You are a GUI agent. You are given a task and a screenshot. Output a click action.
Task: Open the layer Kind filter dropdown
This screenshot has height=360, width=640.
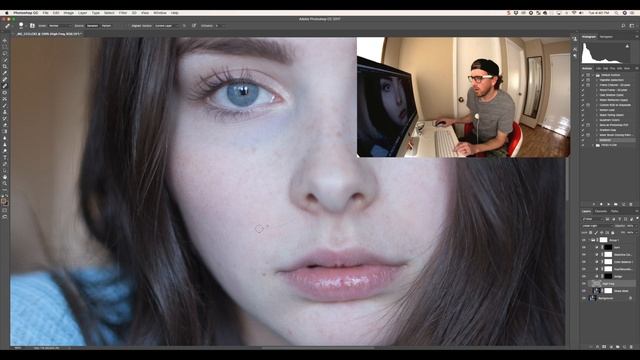593,219
